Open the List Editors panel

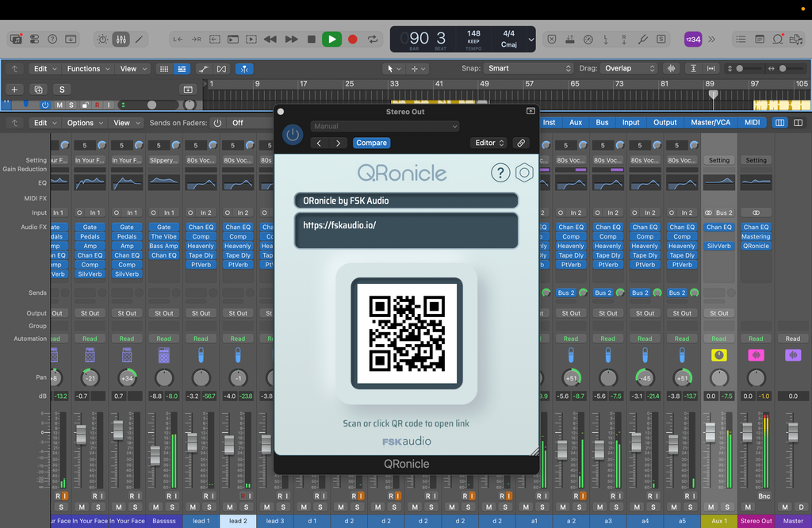tap(741, 40)
